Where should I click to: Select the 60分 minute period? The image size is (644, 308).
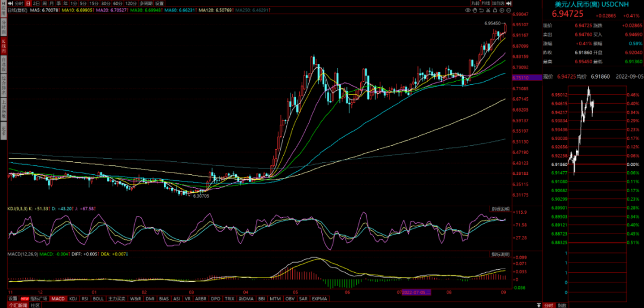pos(118,4)
